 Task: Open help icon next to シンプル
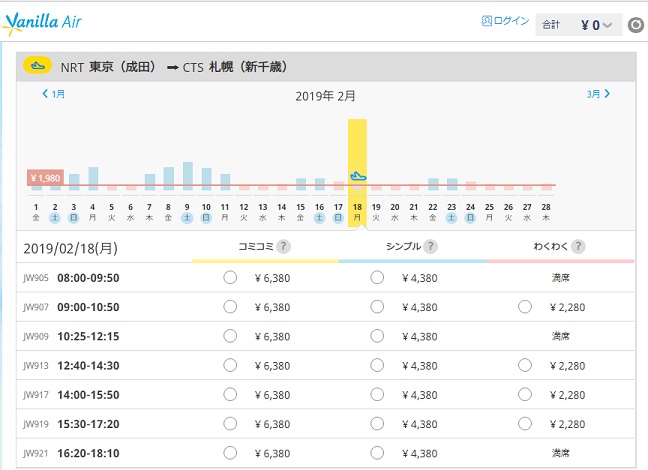pos(430,246)
